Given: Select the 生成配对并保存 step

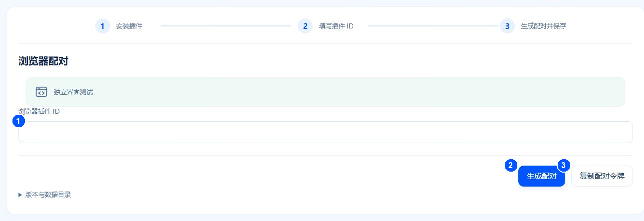Looking at the screenshot, I should pos(533,26).
